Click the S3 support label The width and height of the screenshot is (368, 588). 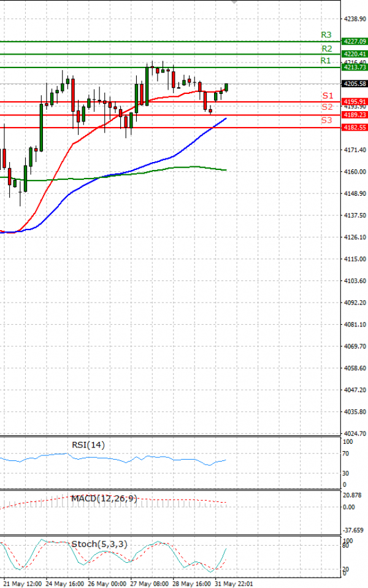coord(326,120)
